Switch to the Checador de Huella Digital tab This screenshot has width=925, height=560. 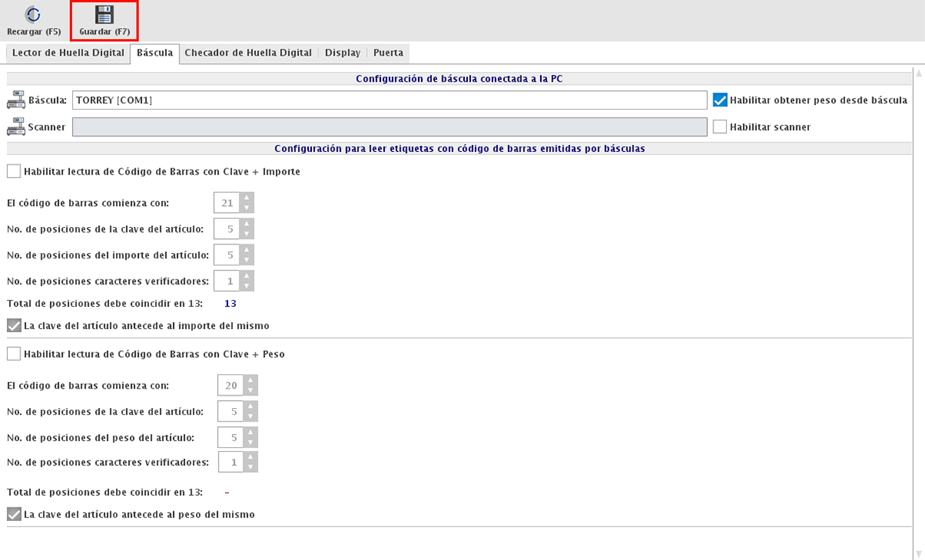(x=248, y=53)
